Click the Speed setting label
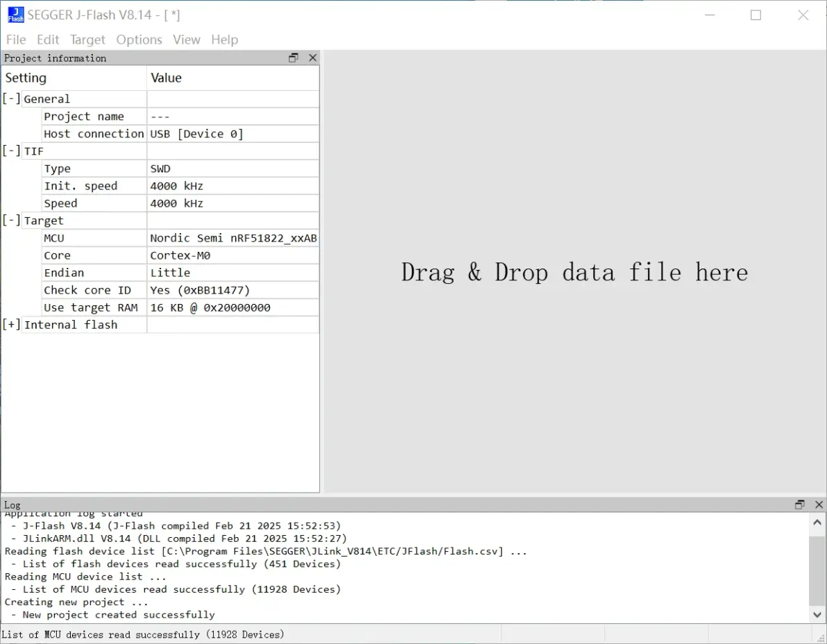This screenshot has height=644, width=827. pyautogui.click(x=60, y=203)
